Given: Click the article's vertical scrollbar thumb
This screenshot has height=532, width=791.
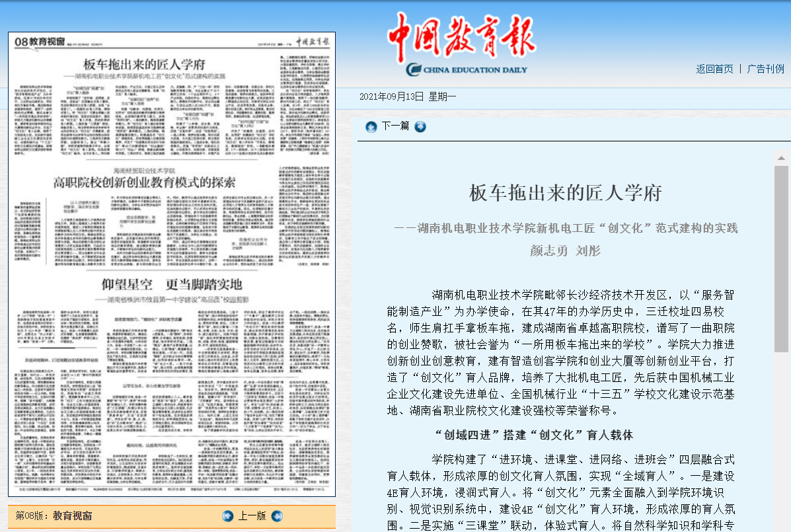Looking at the screenshot, I should pyautogui.click(x=781, y=258).
